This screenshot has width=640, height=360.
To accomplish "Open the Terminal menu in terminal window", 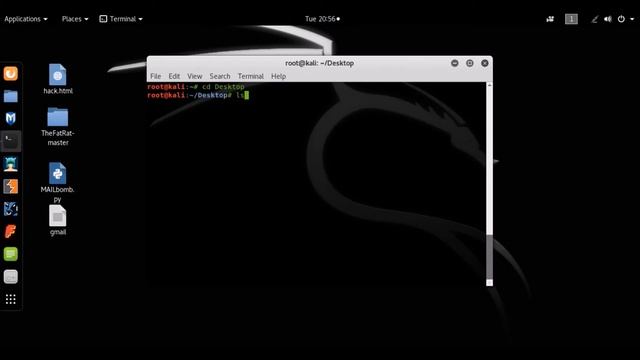I will point(251,76).
